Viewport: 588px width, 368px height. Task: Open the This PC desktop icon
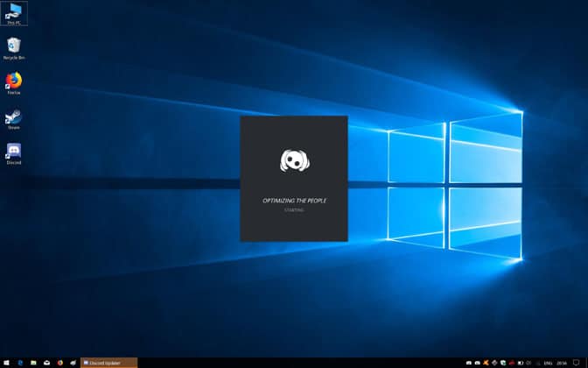[14, 13]
